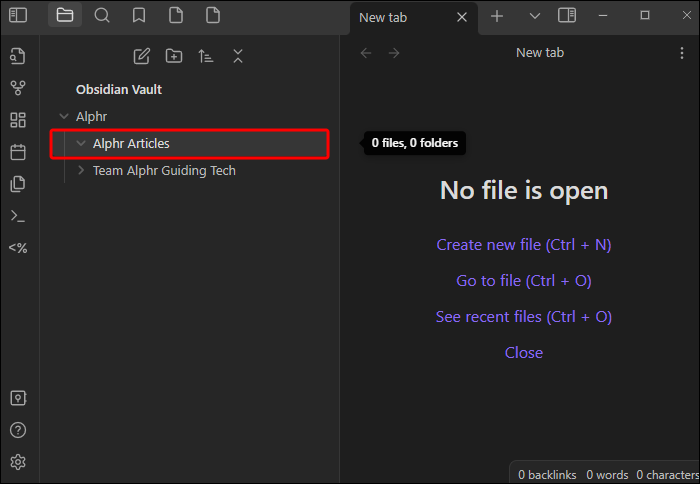Toggle the left sidebar
Screen dimensions: 700x484
[x=17, y=15]
